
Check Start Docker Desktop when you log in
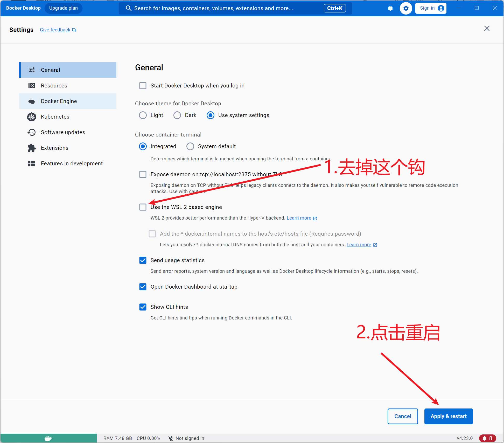pos(143,86)
